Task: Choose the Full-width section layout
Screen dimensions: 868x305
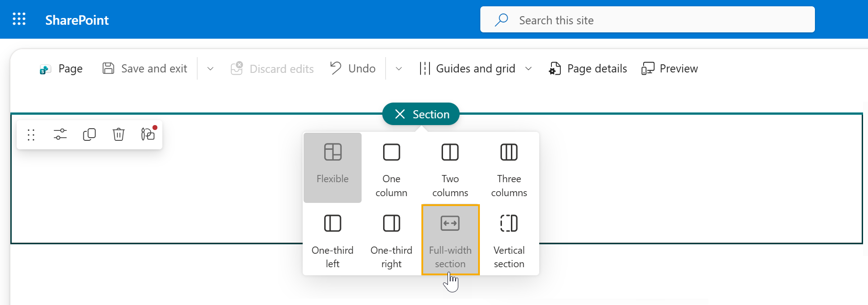Action: click(x=450, y=239)
